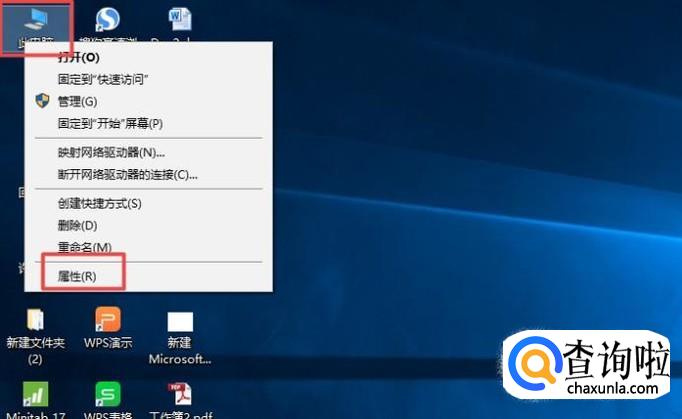
Task: Choose 固定到"快速访问" menu entry
Action: click(x=148, y=79)
